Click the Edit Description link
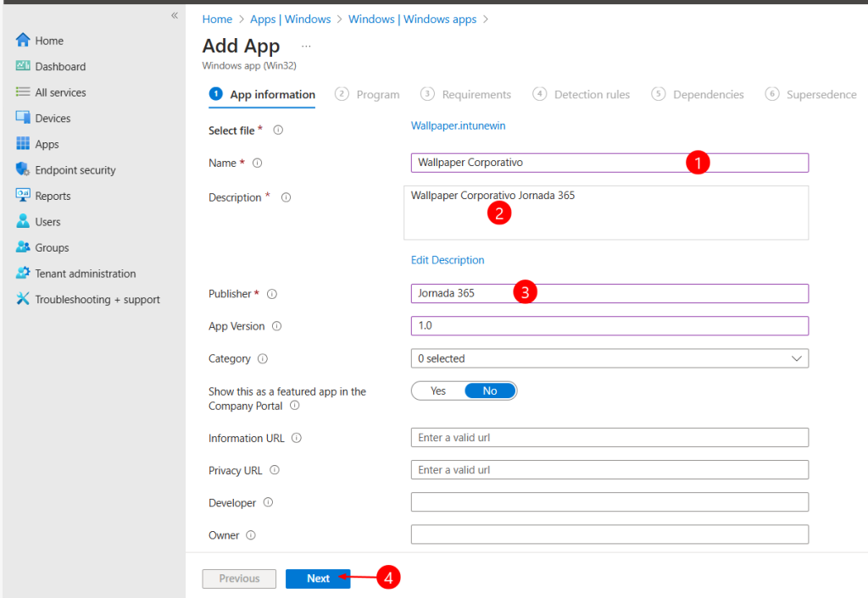Screen dimensions: 868x598 448,259
